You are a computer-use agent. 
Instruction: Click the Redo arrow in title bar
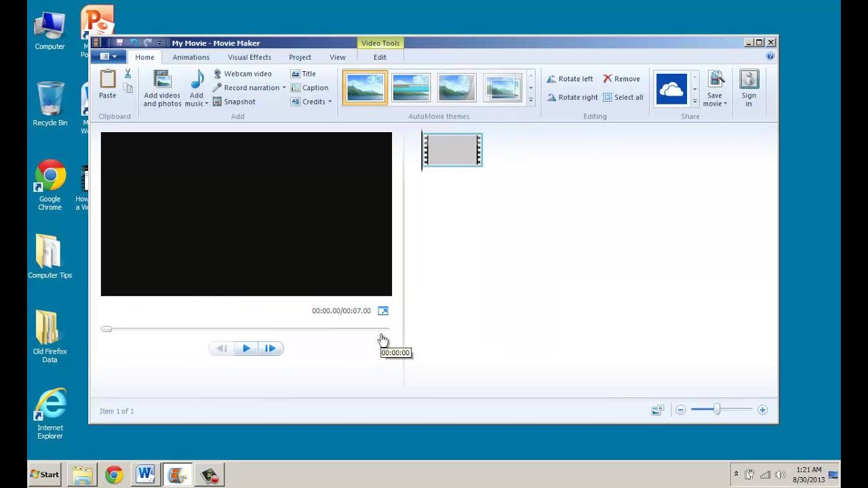(147, 43)
